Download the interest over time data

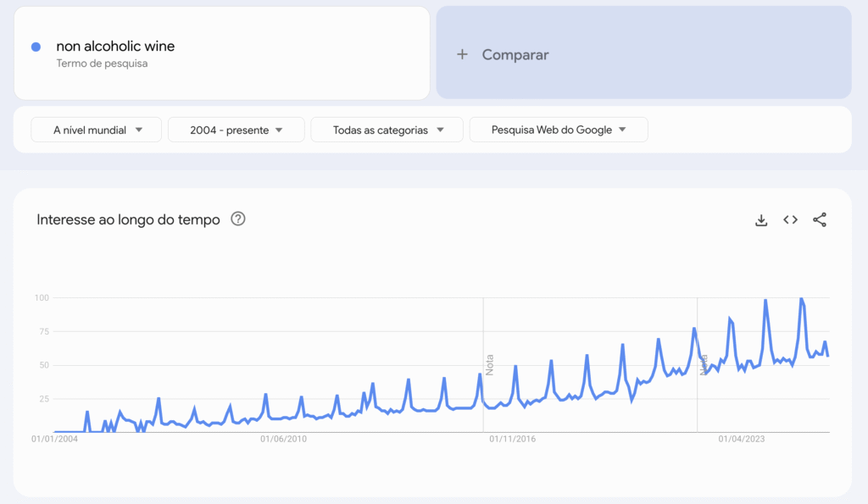[761, 220]
